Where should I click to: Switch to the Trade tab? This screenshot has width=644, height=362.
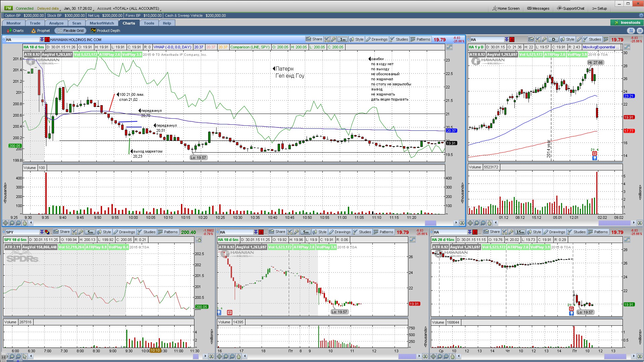[35, 23]
